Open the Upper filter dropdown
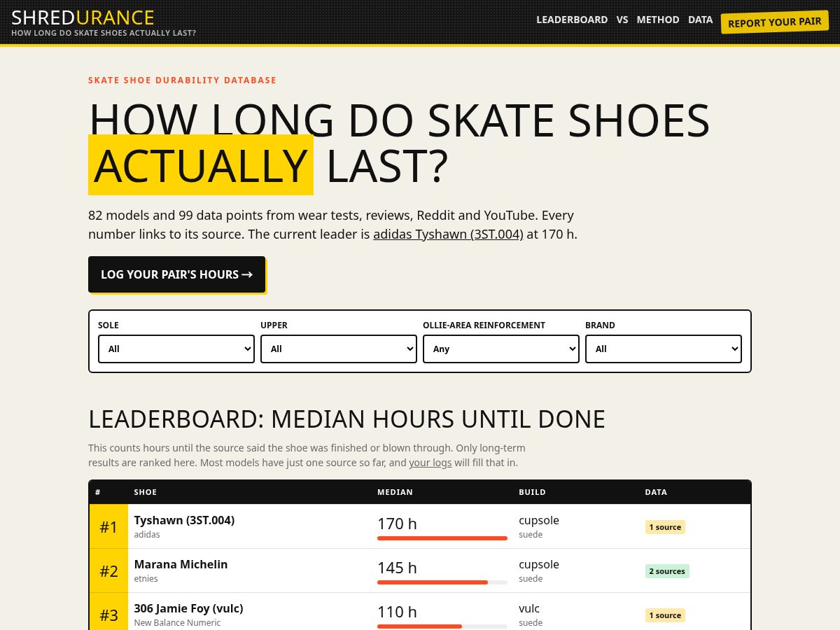The width and height of the screenshot is (840, 630). pos(339,349)
